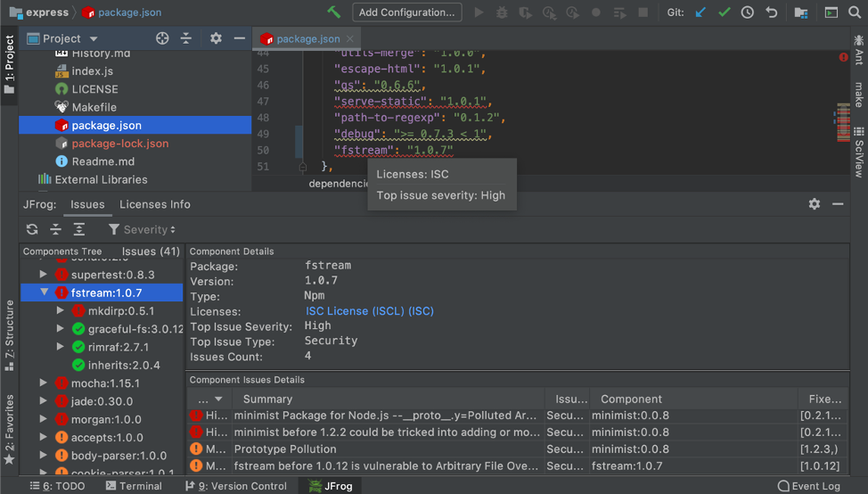Click the Git rollback undo icon

click(x=771, y=12)
